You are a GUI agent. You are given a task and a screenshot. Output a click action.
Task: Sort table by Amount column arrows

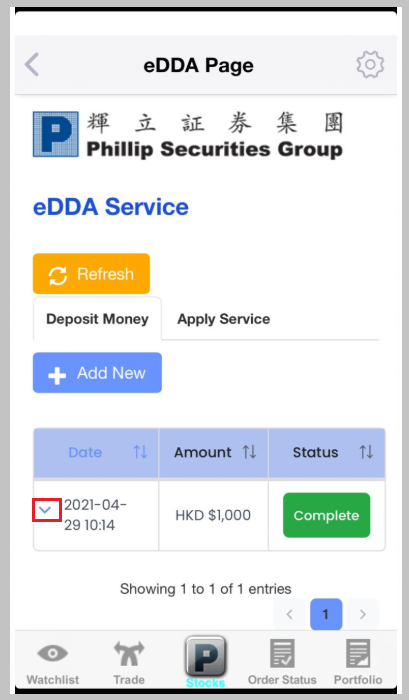pyautogui.click(x=249, y=452)
